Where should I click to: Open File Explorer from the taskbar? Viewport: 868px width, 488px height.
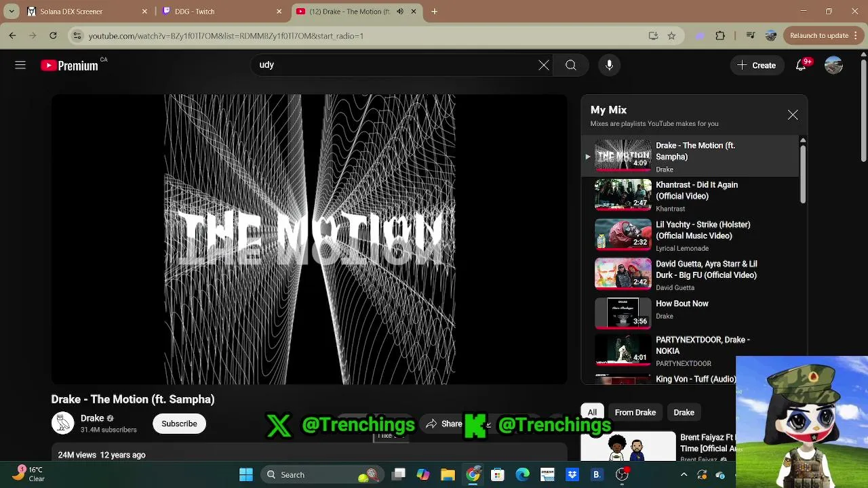click(448, 474)
